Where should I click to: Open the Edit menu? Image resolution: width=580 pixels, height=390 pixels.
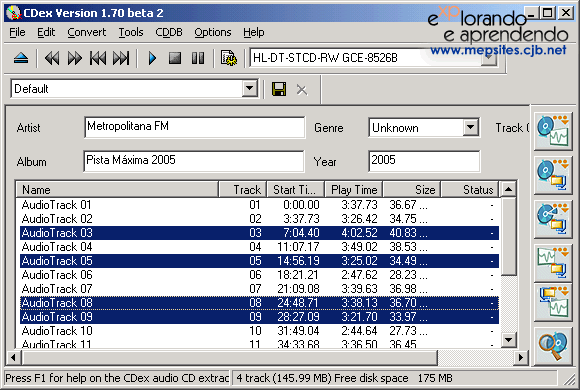click(46, 33)
